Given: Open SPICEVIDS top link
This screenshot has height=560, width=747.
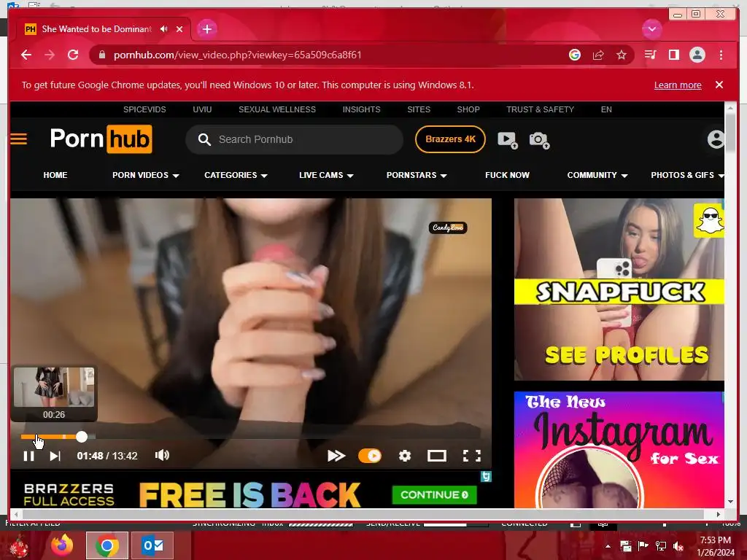Looking at the screenshot, I should coord(145,109).
